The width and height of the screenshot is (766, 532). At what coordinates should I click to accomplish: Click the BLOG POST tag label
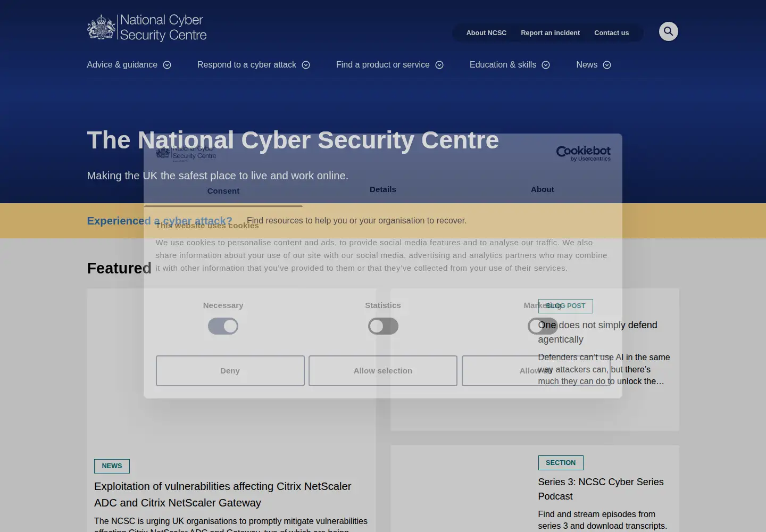pyautogui.click(x=565, y=306)
